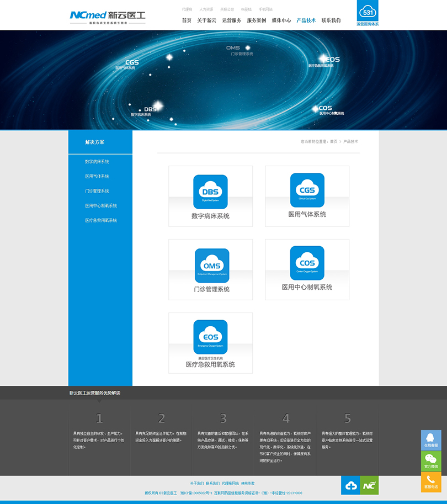The width and height of the screenshot is (447, 504).
Task: Open 服务案例 in the navigation bar
Action: [256, 20]
